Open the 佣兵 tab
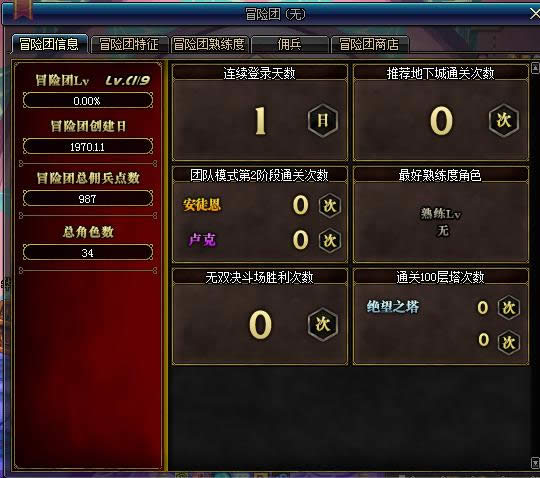Image resolution: width=540 pixels, height=478 pixels. pyautogui.click(x=289, y=44)
